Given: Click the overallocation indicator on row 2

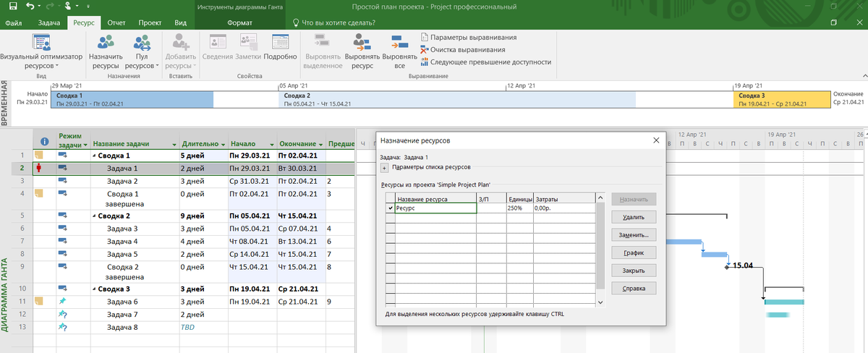Looking at the screenshot, I should (40, 168).
